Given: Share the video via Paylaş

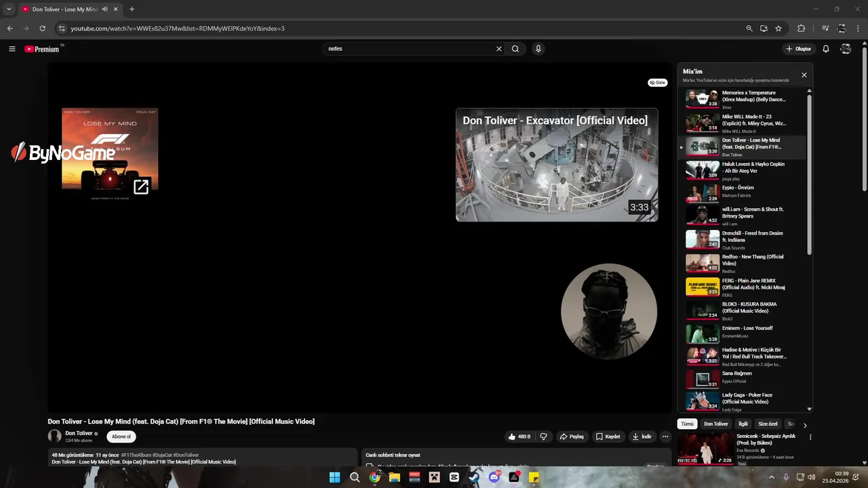Looking at the screenshot, I should point(572,436).
